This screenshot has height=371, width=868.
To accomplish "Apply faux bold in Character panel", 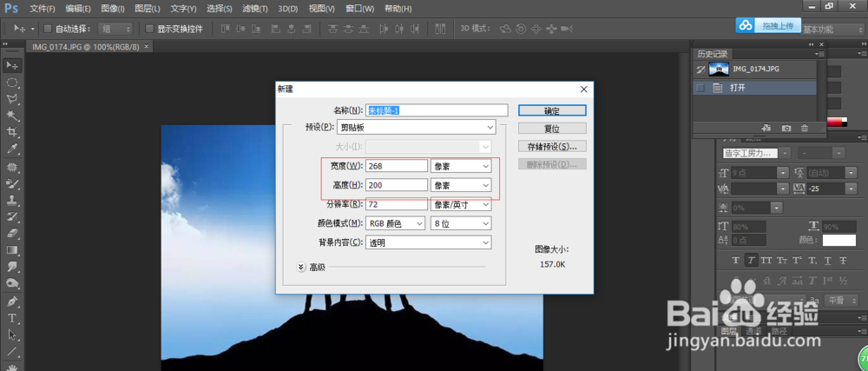I will 736,261.
